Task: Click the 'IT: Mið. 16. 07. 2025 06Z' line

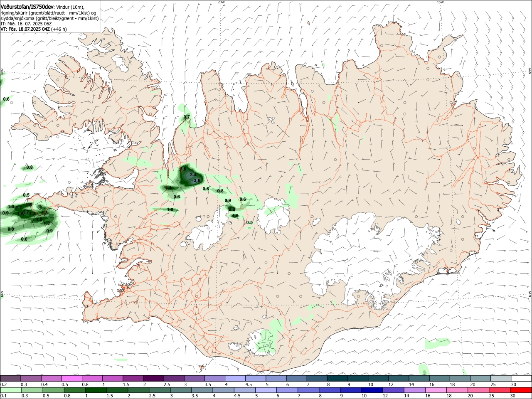Action: 26,24
